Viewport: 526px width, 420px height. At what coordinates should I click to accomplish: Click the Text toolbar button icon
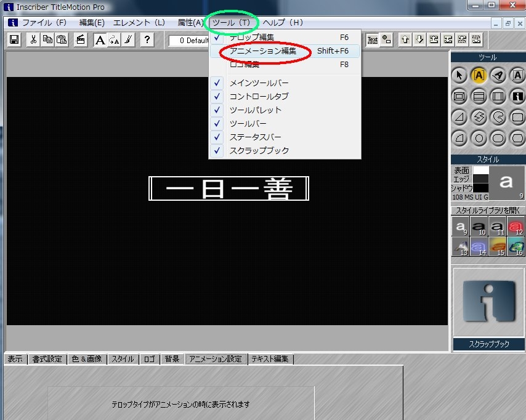(x=373, y=39)
